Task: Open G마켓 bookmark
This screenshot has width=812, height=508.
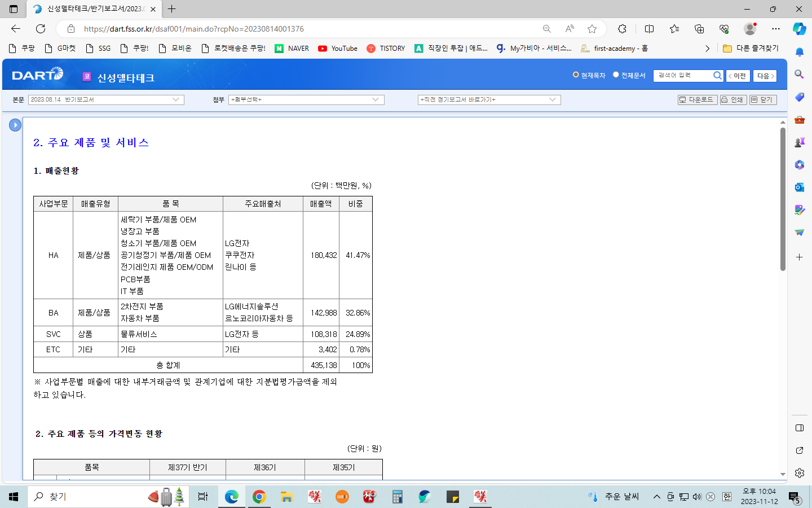Action: pos(60,49)
